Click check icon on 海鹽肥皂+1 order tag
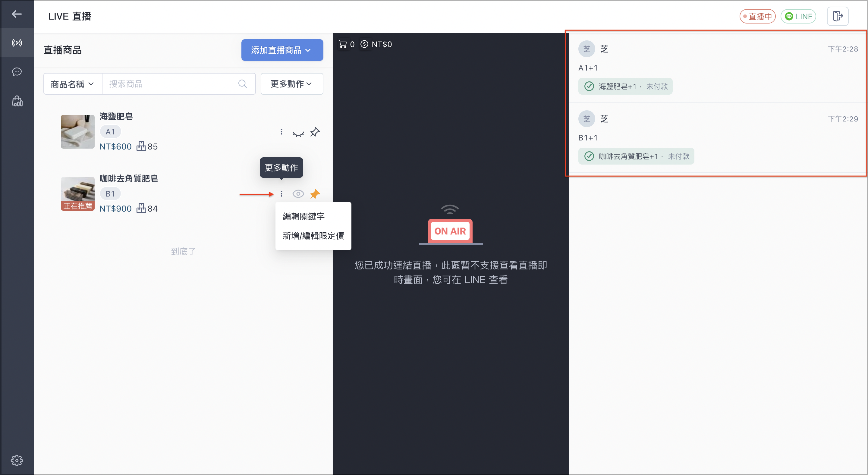 (589, 86)
